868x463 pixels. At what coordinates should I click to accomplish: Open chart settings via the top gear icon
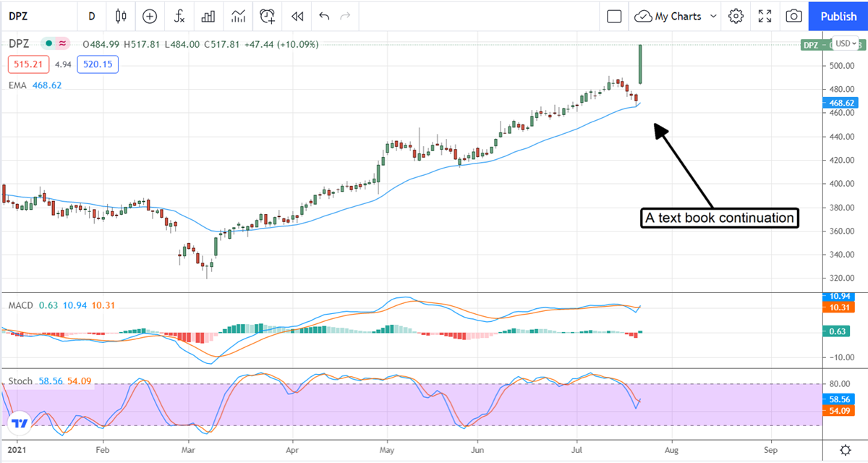(x=736, y=16)
